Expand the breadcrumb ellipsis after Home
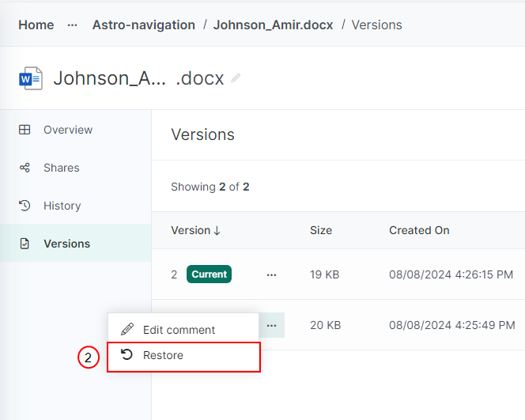 tap(72, 25)
